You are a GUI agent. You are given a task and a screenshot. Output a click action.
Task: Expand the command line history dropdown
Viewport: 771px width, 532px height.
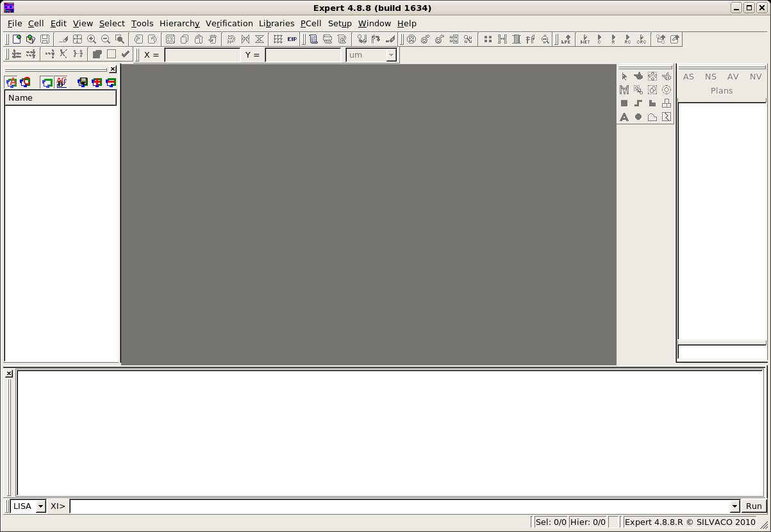[734, 506]
